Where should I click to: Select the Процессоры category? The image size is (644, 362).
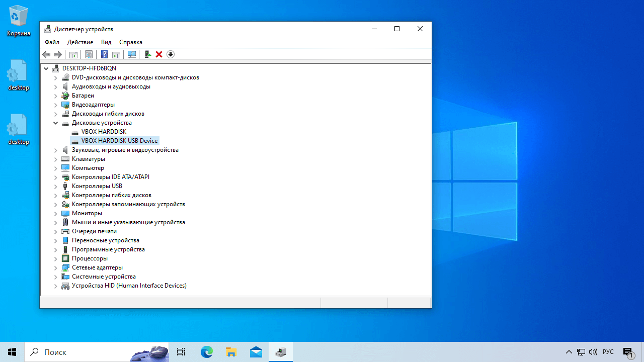pyautogui.click(x=90, y=258)
